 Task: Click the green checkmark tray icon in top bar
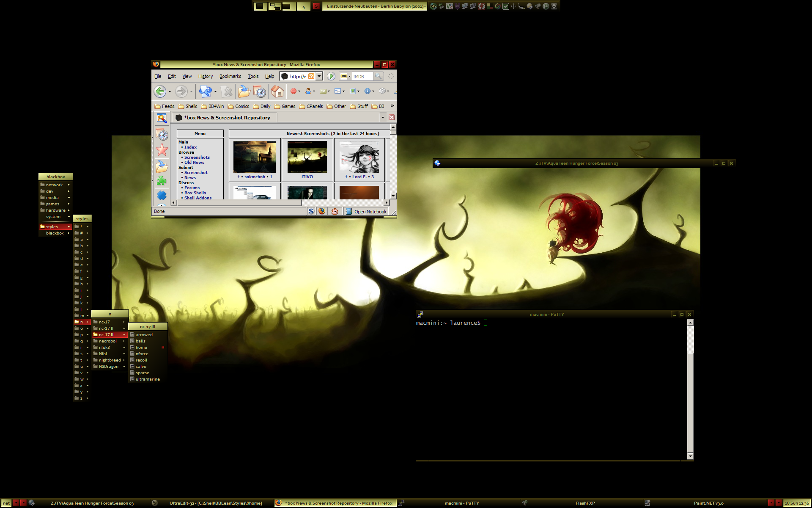tap(505, 6)
